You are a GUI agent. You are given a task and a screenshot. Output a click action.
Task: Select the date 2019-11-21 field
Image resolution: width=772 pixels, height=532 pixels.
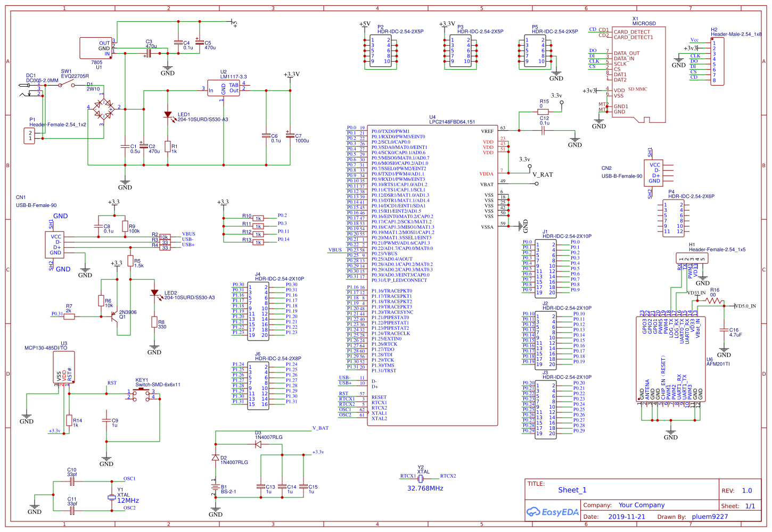626,517
